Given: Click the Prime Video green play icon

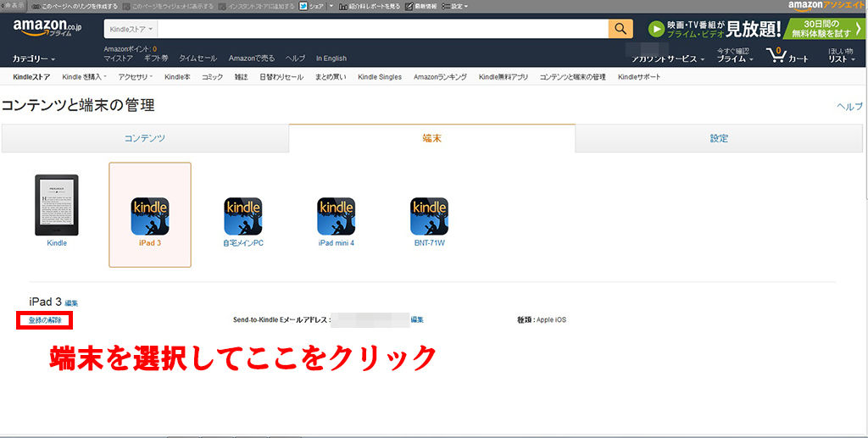Looking at the screenshot, I should 656,29.
